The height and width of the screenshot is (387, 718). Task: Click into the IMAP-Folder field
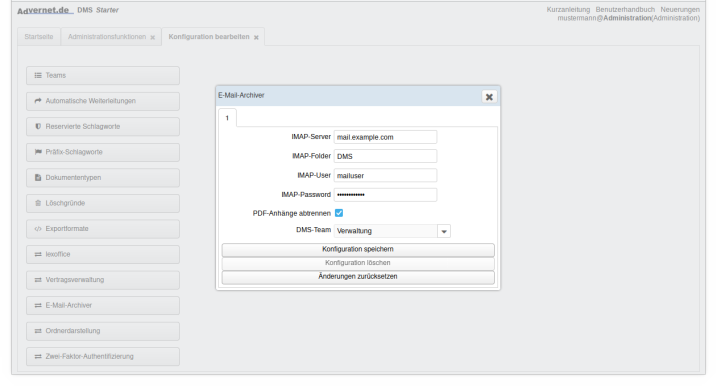pyautogui.click(x=385, y=156)
